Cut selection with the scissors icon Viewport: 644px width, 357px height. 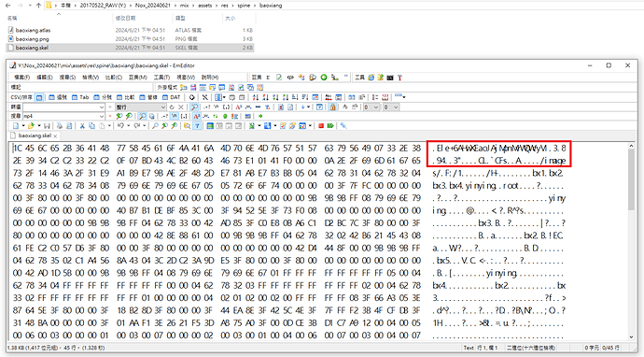click(82, 126)
